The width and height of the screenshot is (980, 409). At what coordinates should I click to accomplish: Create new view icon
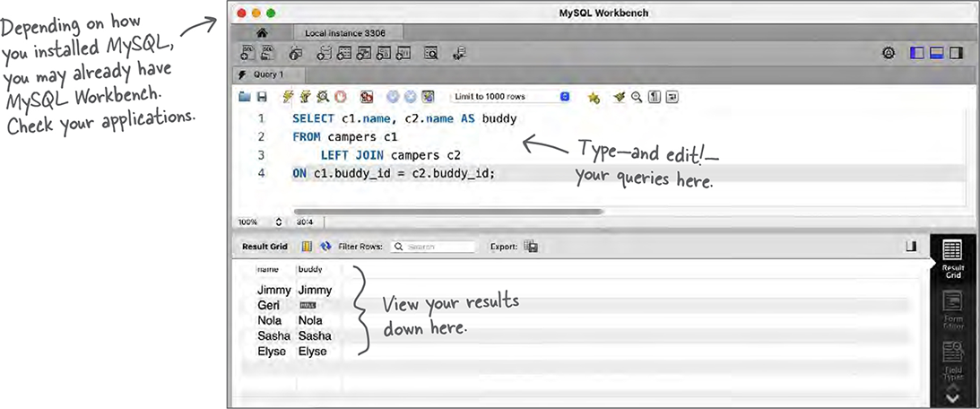pos(364,54)
